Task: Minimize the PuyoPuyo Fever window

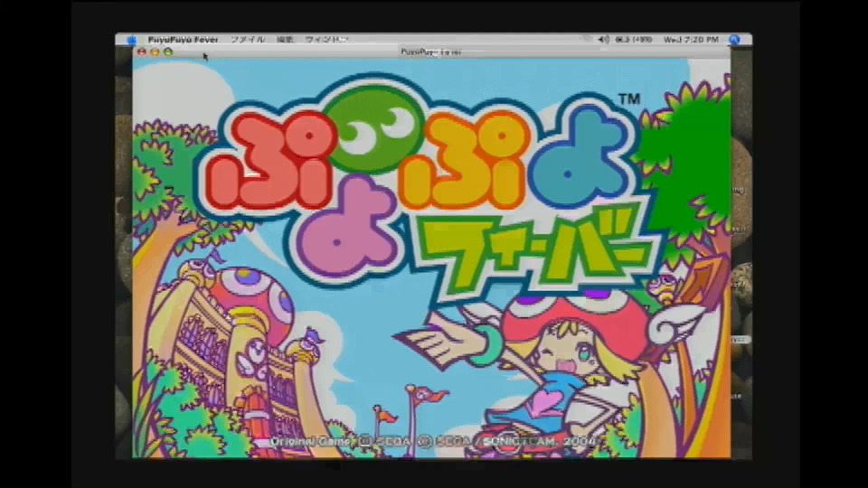Action: point(155,52)
